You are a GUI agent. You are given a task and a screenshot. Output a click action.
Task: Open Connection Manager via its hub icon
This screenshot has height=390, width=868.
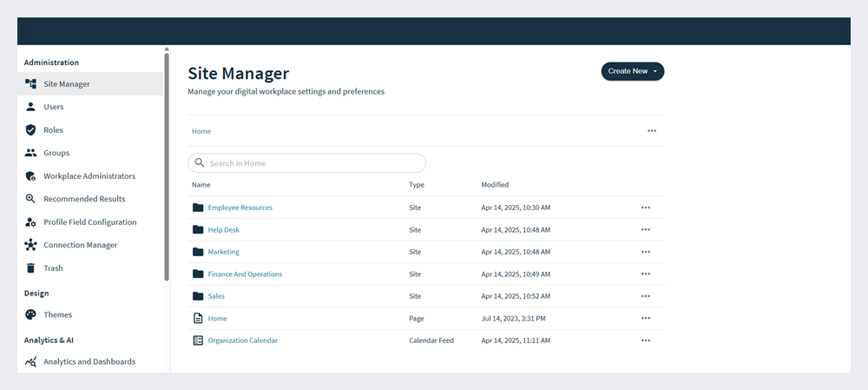[x=30, y=245]
